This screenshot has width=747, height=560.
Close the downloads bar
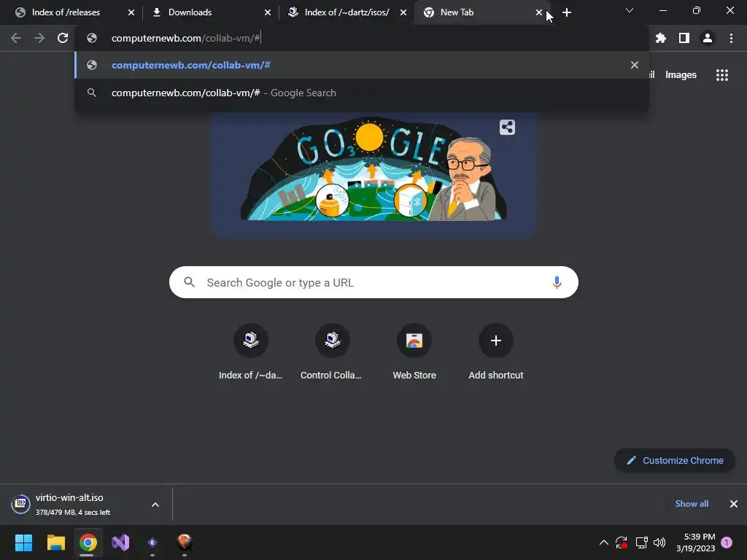[x=734, y=504]
